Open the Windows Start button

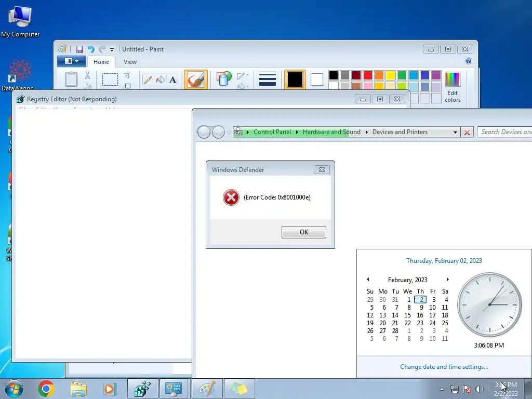tap(14, 389)
